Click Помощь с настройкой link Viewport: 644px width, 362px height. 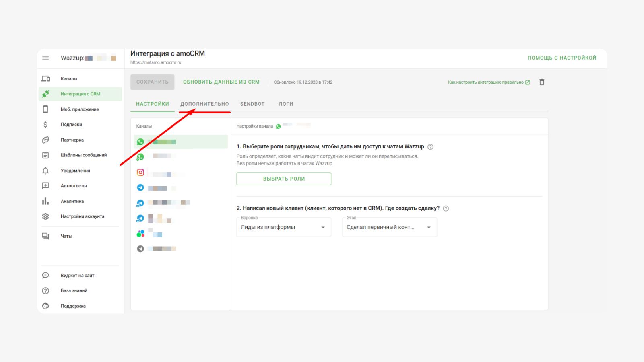pyautogui.click(x=562, y=58)
